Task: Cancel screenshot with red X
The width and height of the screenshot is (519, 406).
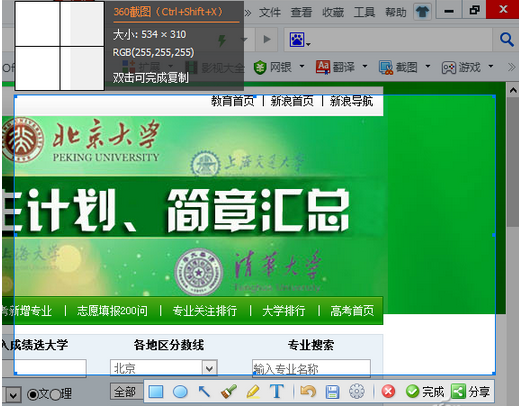Action: (x=388, y=392)
